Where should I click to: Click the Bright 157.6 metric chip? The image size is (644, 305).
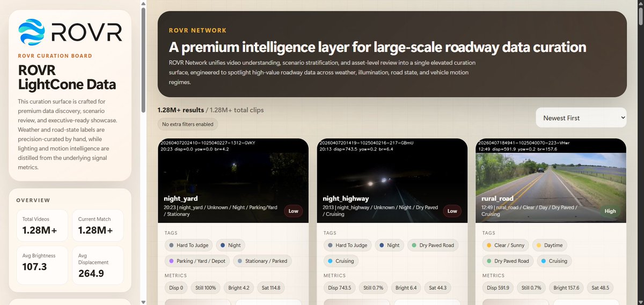pyautogui.click(x=567, y=288)
